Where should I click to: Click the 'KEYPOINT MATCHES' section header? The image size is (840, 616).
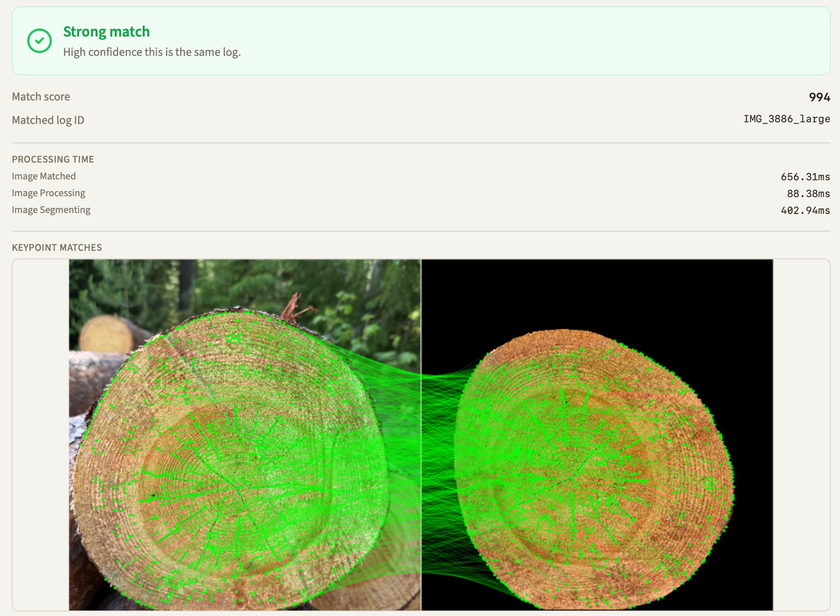click(57, 247)
